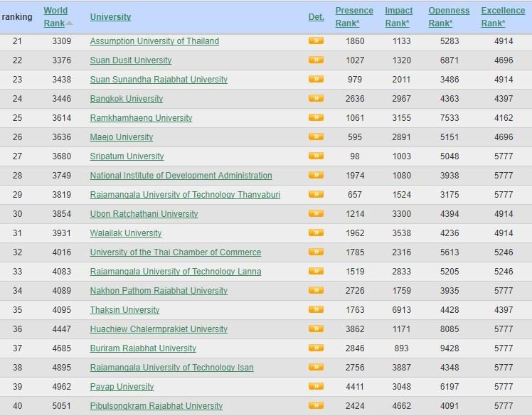Open details icon for Ubon Ratchathani University

click(316, 213)
